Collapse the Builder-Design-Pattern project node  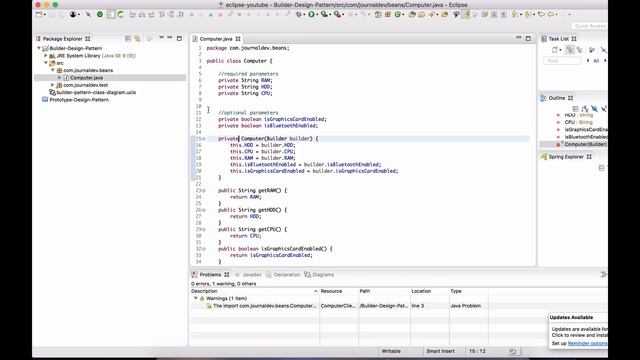tap(39, 48)
